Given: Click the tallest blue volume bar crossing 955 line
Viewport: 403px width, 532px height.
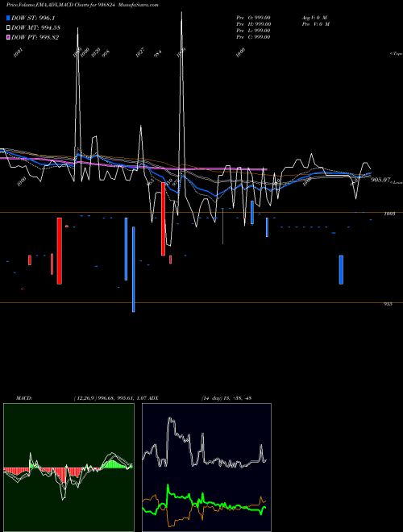Looking at the screenshot, I should pos(133,269).
